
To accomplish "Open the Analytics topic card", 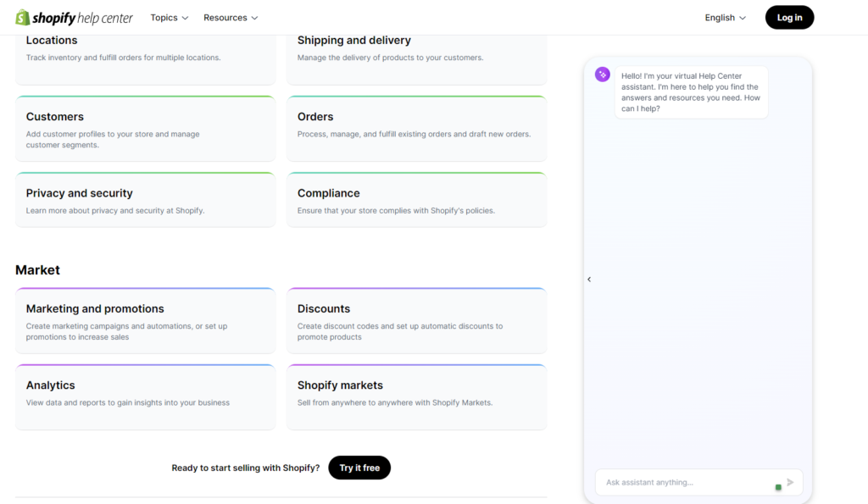I will tap(145, 396).
